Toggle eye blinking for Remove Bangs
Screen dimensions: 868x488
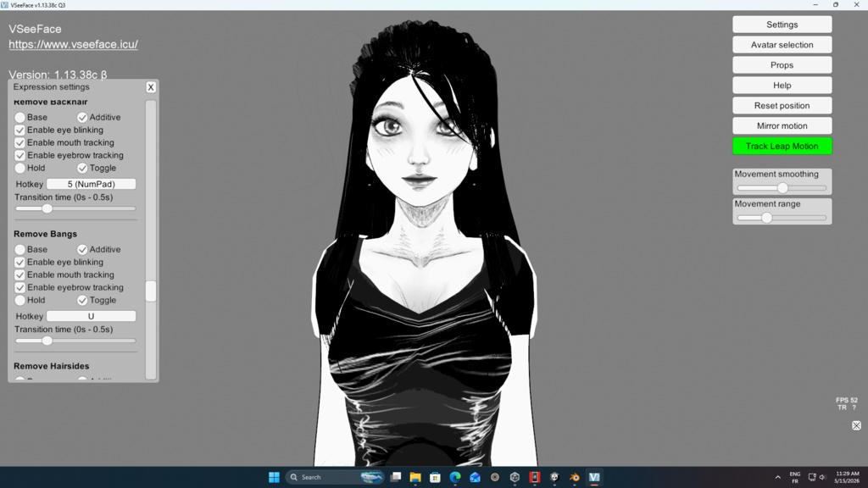[x=20, y=263]
